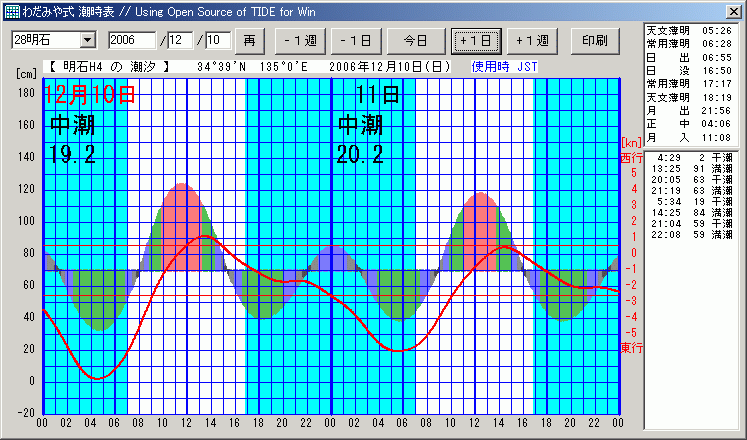The height and width of the screenshot is (440, 747).
Task: Click the day field showing 10
Action: 217,40
